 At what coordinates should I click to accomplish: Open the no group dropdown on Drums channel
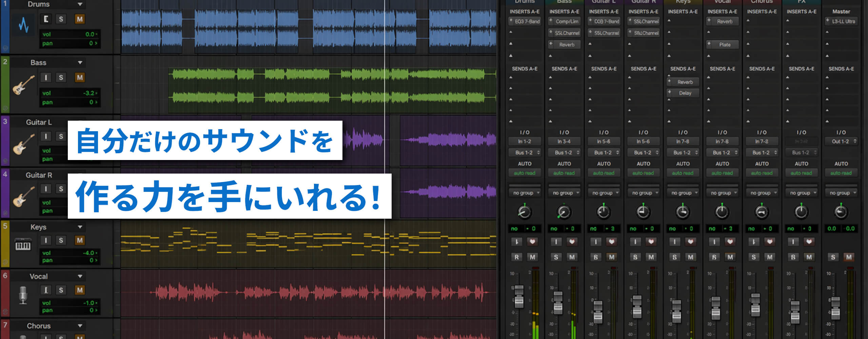pos(525,193)
